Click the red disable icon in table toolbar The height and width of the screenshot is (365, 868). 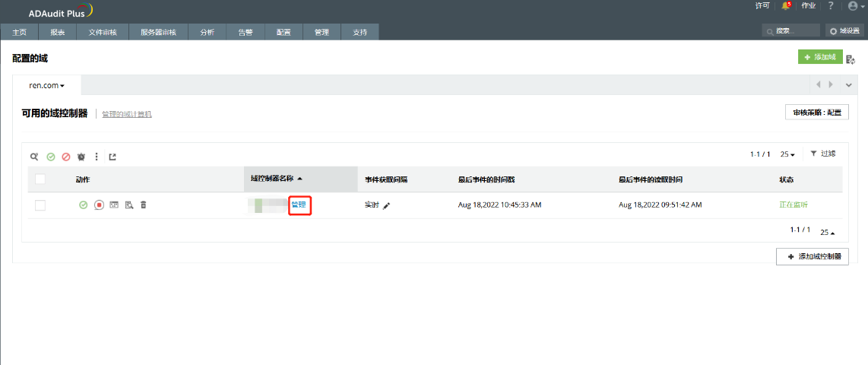66,157
